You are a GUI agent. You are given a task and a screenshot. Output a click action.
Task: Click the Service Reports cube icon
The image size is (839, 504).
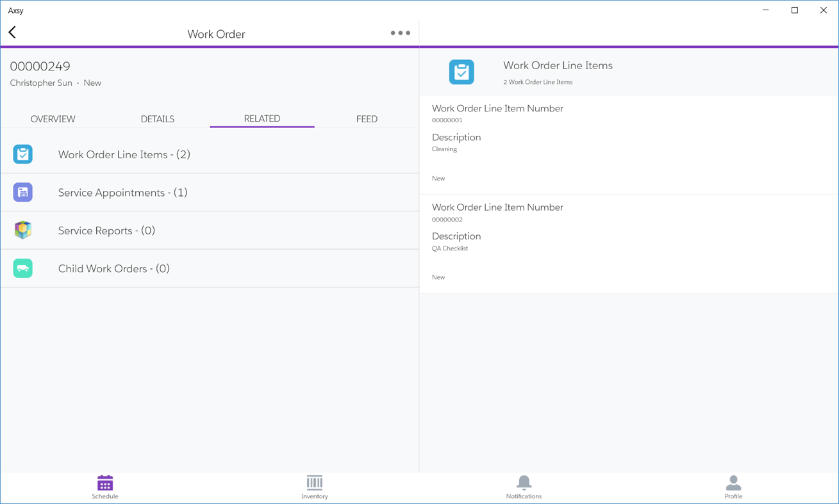tap(22, 230)
